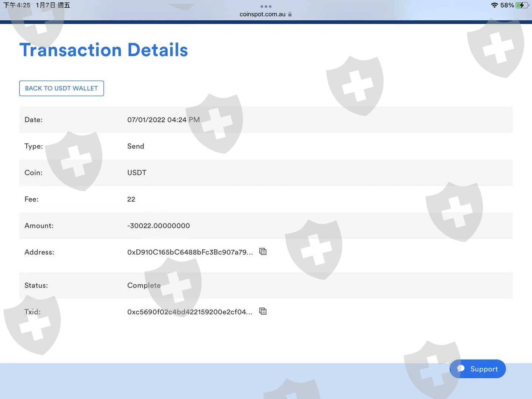This screenshot has width=532, height=399.
Task: Click the truncated address text 0xD910C165...
Action: coord(190,252)
